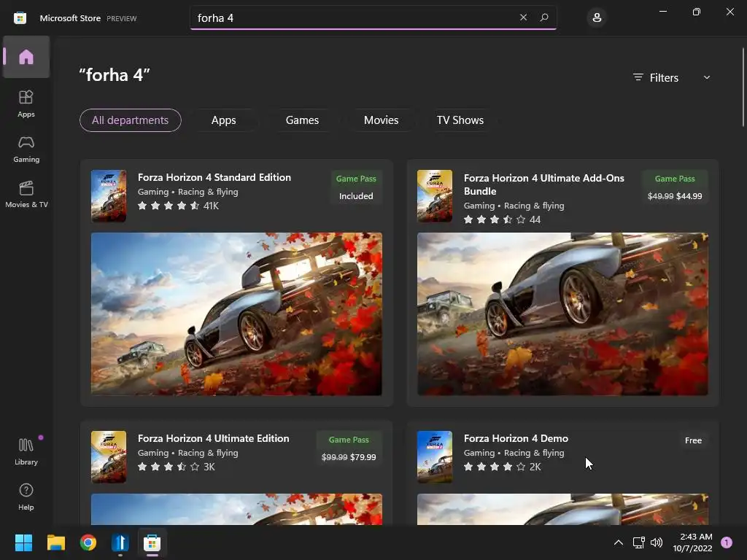Clear the search box with X icon
Viewport: 747px width, 560px height.
point(523,17)
